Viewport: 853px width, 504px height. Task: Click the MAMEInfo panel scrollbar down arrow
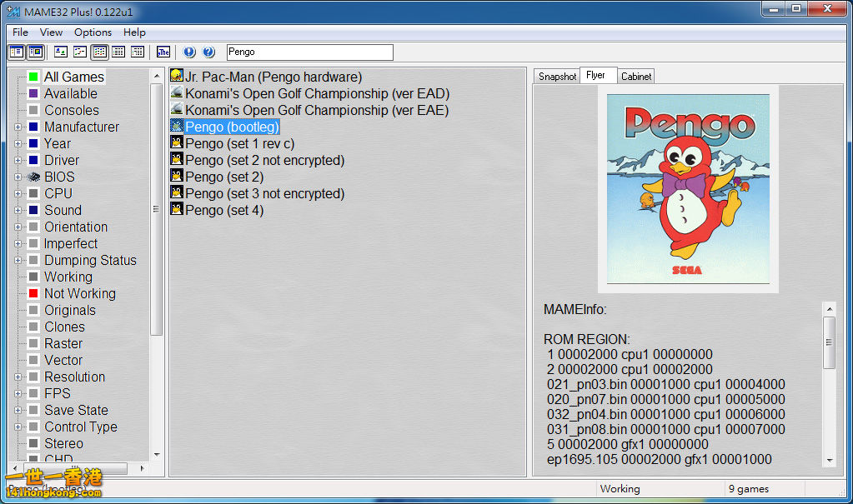coord(829,460)
